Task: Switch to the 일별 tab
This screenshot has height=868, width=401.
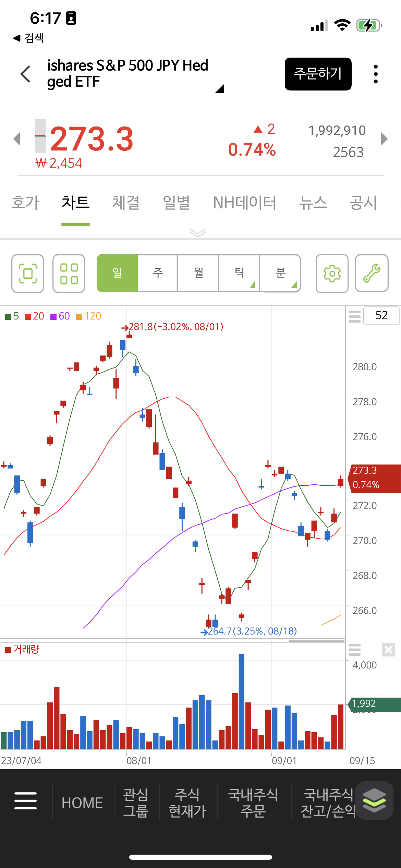Action: (x=176, y=202)
